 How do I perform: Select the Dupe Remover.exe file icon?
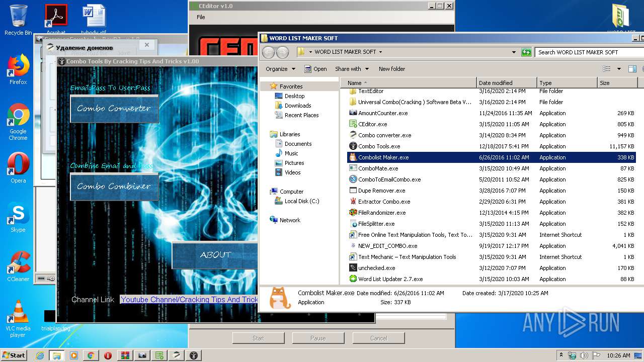(353, 191)
